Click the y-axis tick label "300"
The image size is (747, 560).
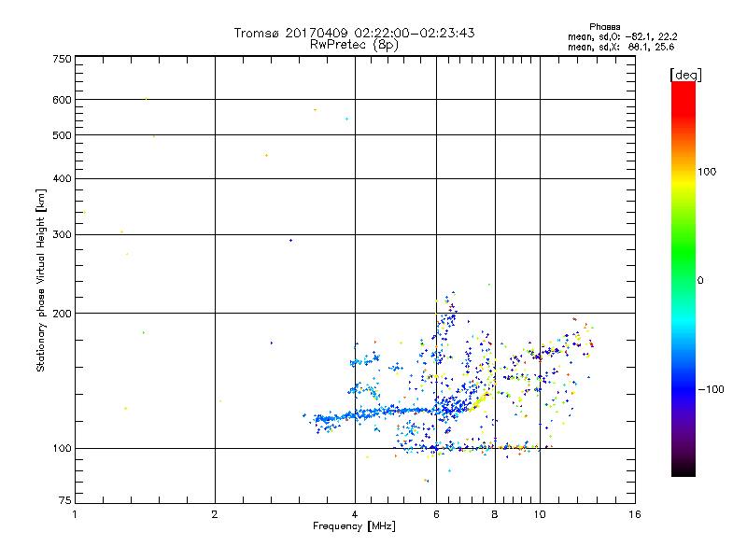(x=62, y=235)
